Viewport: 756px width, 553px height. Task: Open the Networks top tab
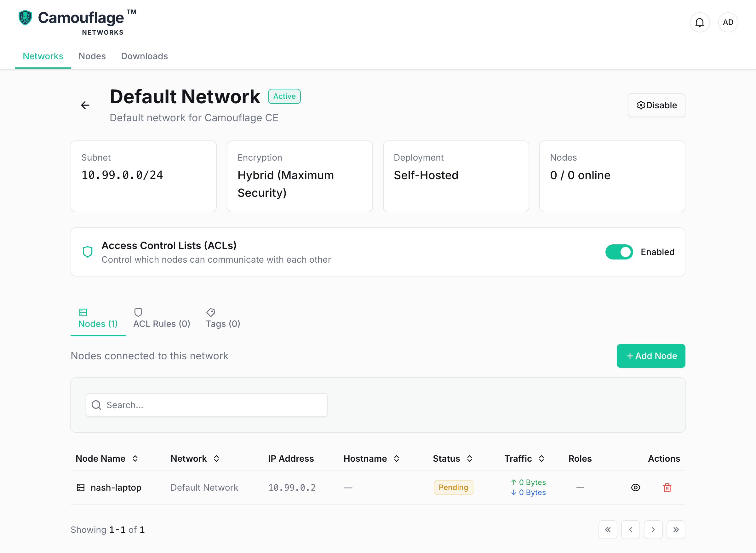pos(43,56)
